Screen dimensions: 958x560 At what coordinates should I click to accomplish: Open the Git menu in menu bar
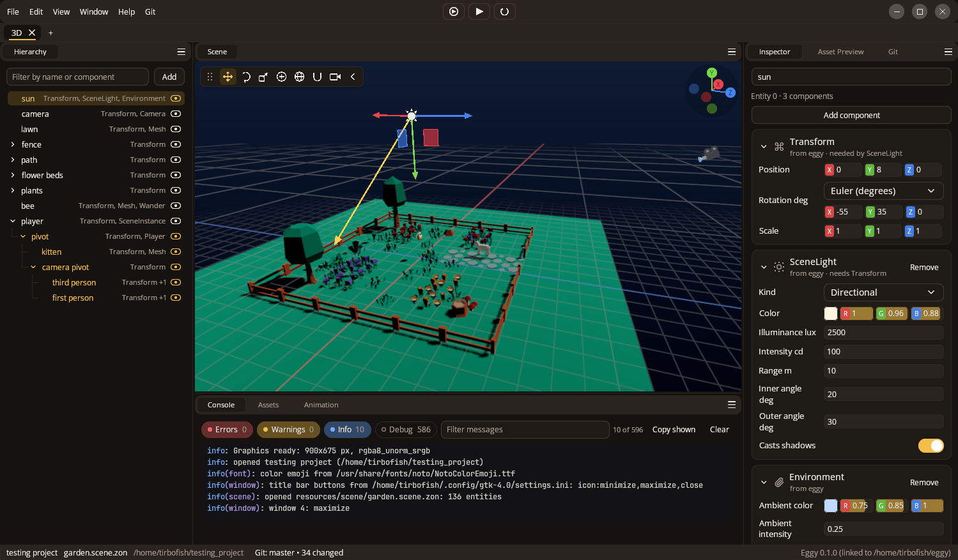(150, 11)
